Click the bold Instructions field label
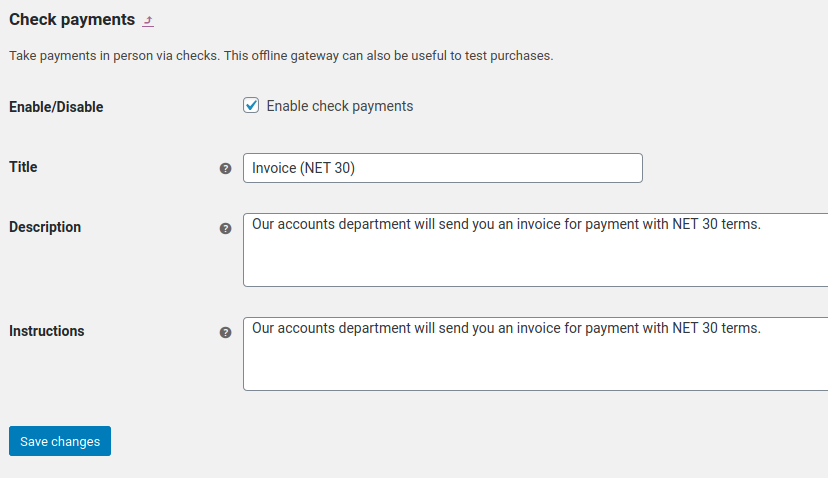Viewport: 828px width, 478px height. click(x=46, y=331)
